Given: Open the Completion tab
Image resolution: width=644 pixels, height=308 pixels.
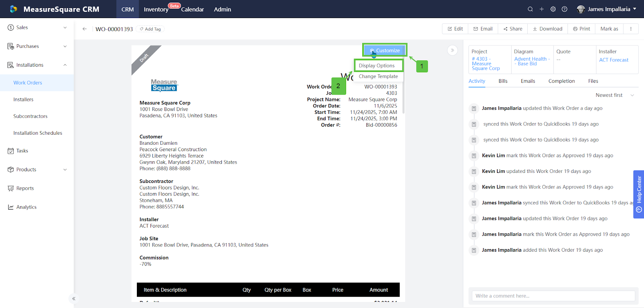Looking at the screenshot, I should (561, 81).
